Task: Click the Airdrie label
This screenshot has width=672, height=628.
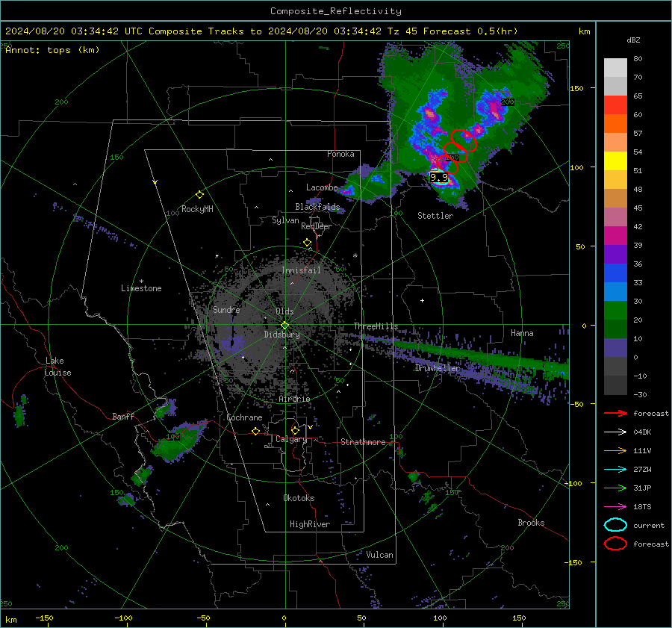Action: [x=294, y=399]
